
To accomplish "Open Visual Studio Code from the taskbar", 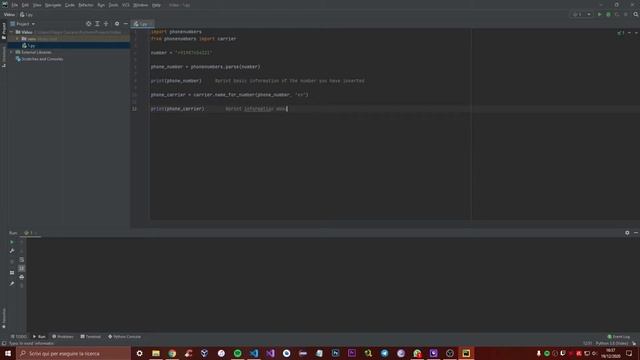I will click(254, 353).
